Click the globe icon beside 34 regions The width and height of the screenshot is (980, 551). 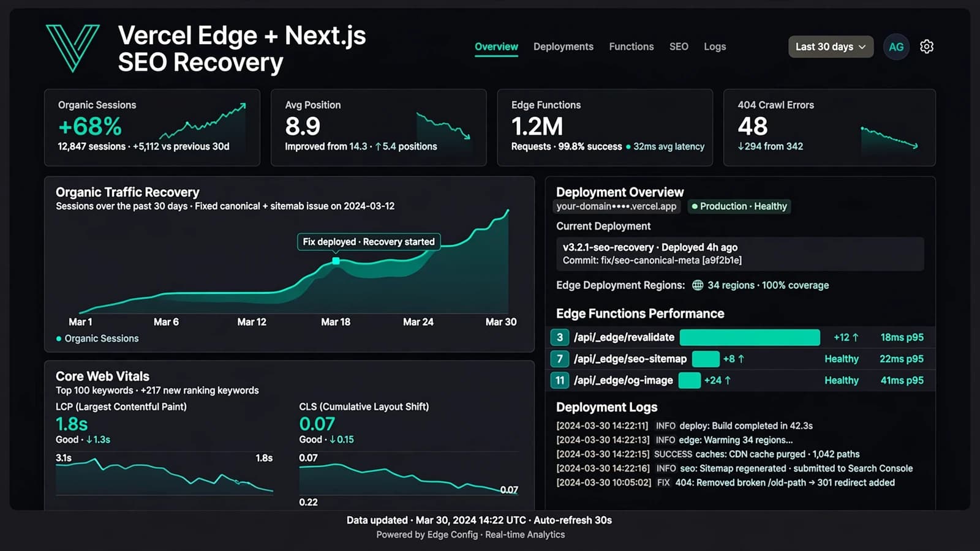coord(698,285)
